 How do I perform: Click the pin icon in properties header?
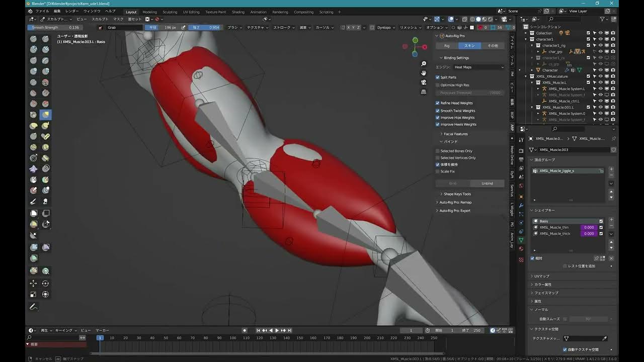click(x=613, y=139)
